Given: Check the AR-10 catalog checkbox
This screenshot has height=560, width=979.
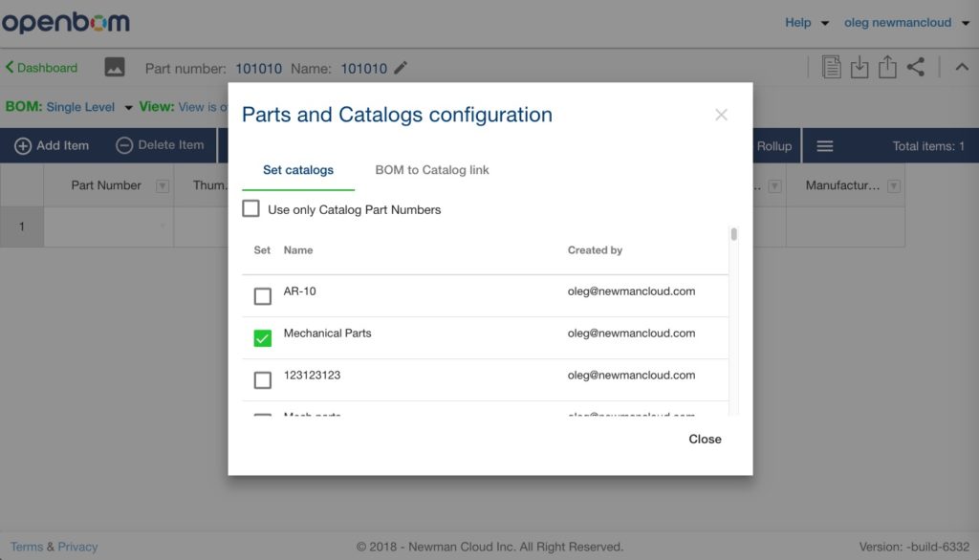Looking at the screenshot, I should click(263, 296).
